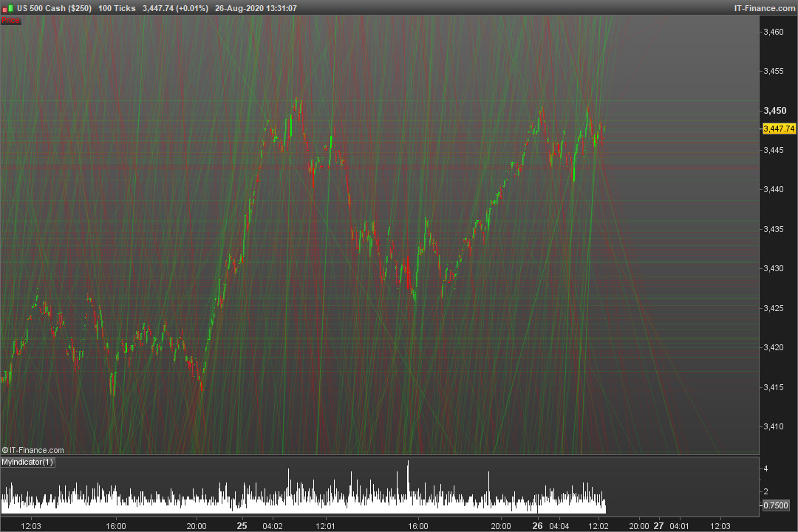The height and width of the screenshot is (532, 798).
Task: Click the yellow 3,447.74 current price tag
Action: point(779,129)
